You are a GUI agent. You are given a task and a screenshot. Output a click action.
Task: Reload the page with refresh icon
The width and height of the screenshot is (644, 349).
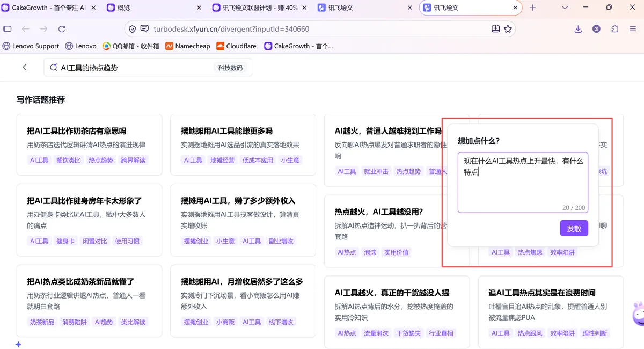pyautogui.click(x=62, y=29)
